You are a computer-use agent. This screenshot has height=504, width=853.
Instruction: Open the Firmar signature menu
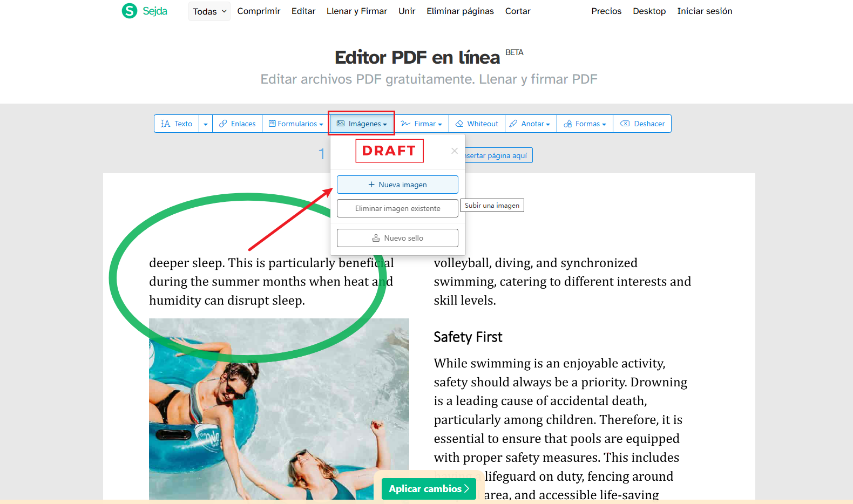pyautogui.click(x=422, y=124)
